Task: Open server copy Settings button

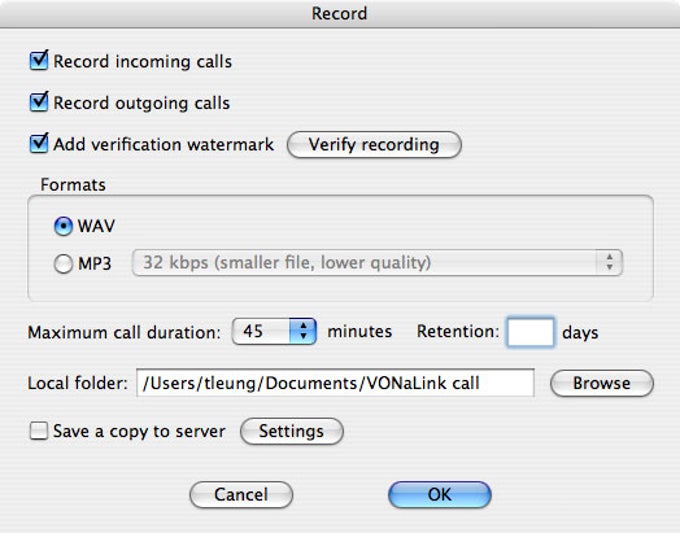Action: pos(291,432)
